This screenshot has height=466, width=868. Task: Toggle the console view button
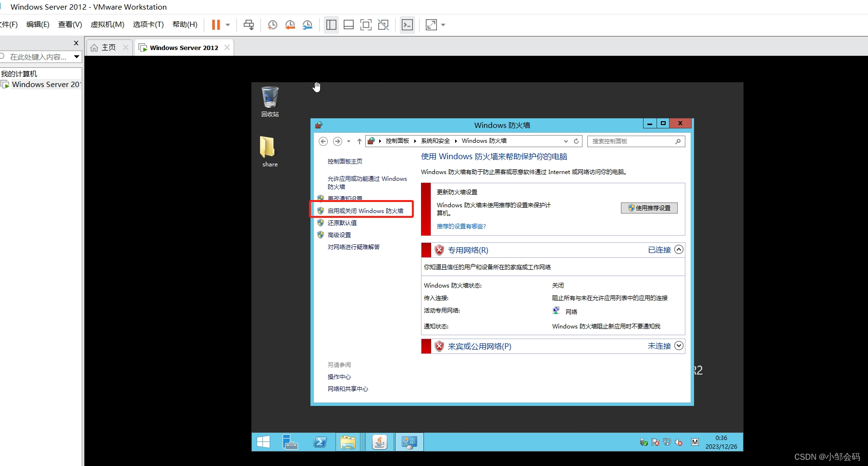[x=407, y=25]
